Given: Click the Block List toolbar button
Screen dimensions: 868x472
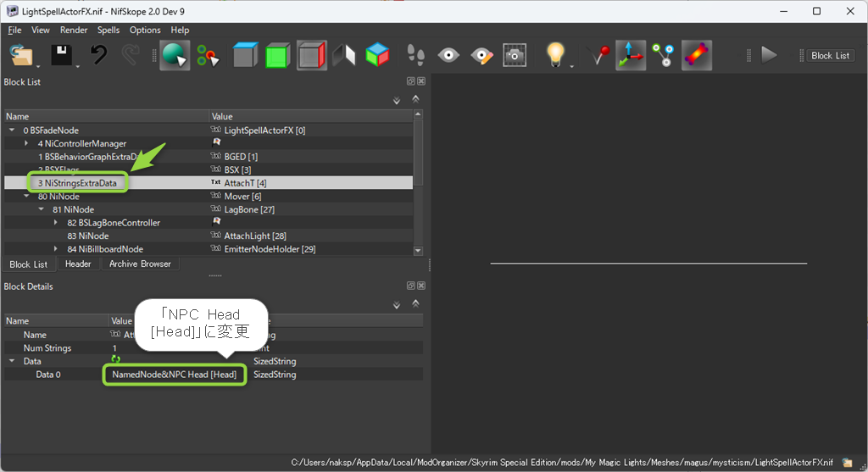Looking at the screenshot, I should pos(830,55).
